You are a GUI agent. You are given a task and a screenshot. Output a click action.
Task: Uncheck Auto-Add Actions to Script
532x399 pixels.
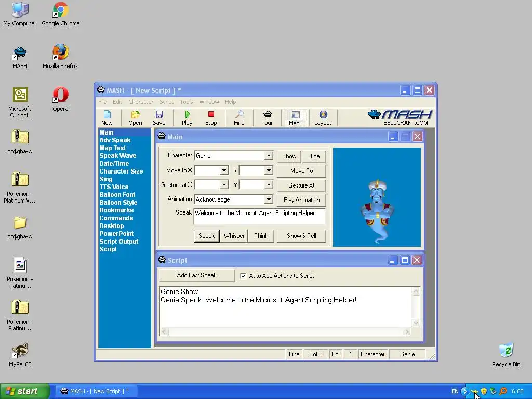coord(243,276)
